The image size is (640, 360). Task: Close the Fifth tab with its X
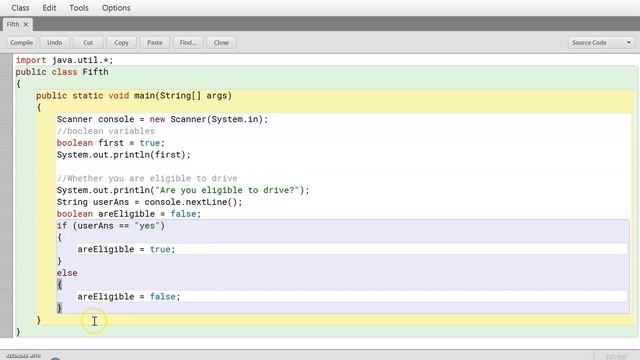(x=26, y=24)
